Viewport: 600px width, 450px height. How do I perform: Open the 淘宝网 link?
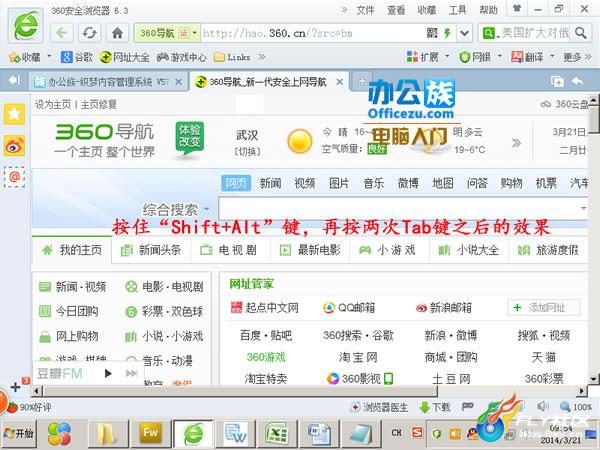point(358,357)
